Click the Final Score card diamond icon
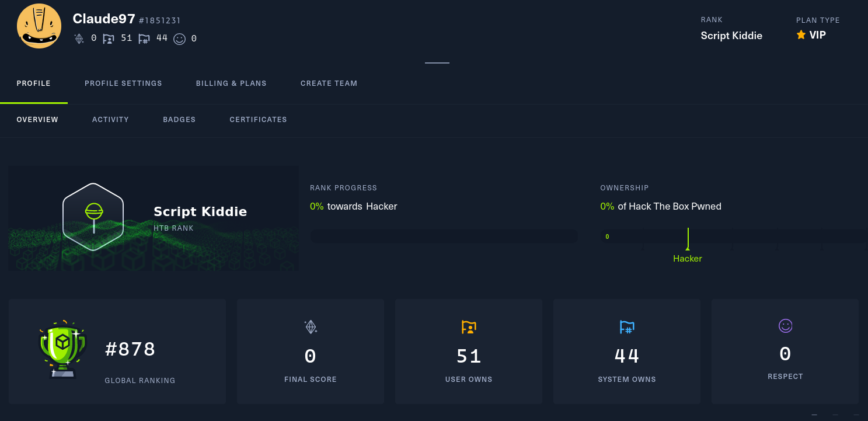Image resolution: width=868 pixels, height=421 pixels. coord(311,326)
